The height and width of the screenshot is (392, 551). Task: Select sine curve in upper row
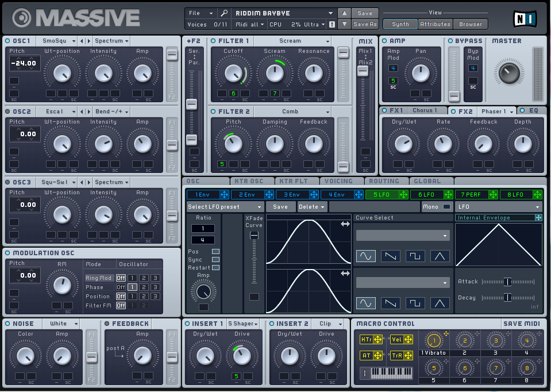[x=366, y=256]
